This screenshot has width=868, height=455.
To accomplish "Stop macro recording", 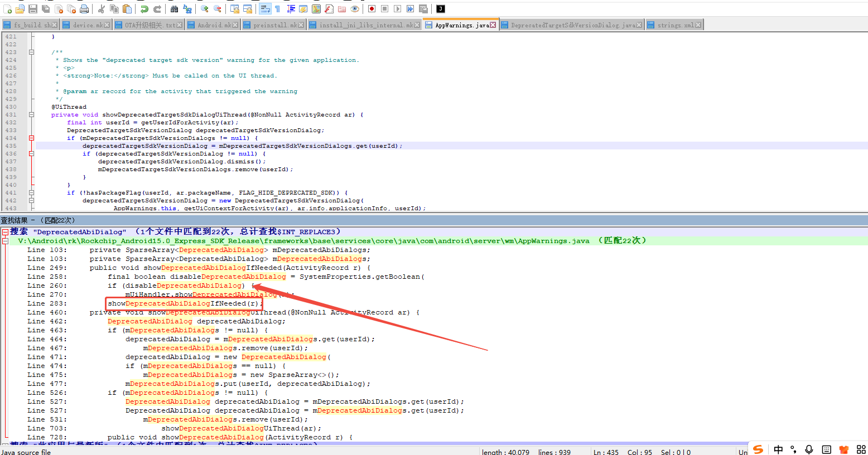I will coord(384,9).
